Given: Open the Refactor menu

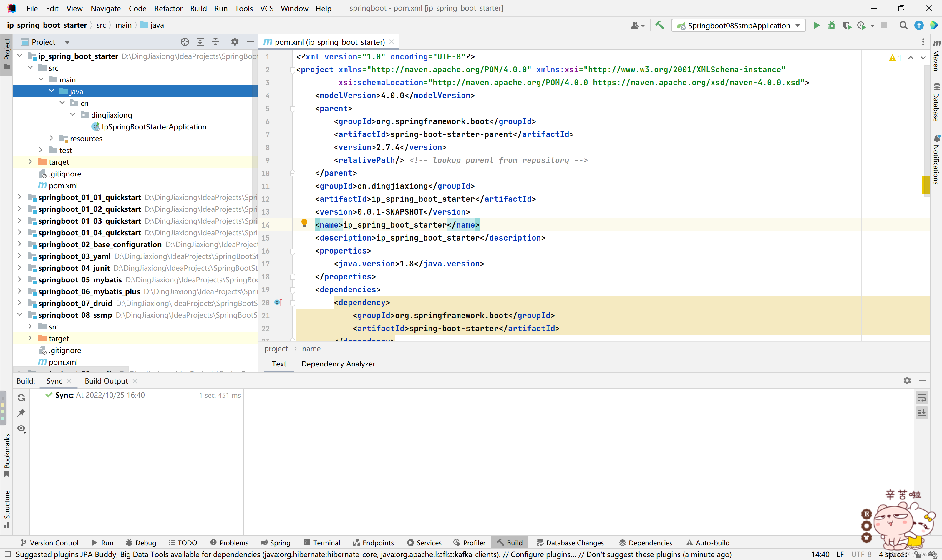Looking at the screenshot, I should (168, 8).
